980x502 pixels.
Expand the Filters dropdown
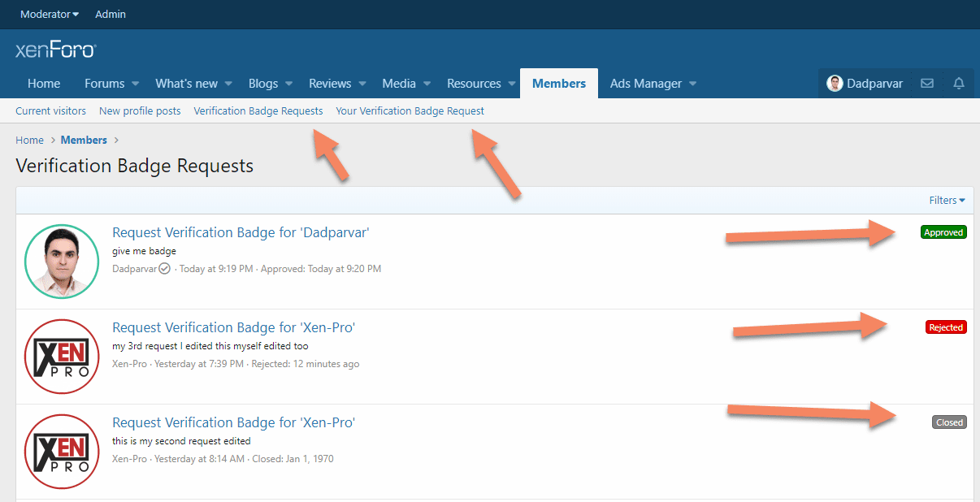[x=947, y=201]
